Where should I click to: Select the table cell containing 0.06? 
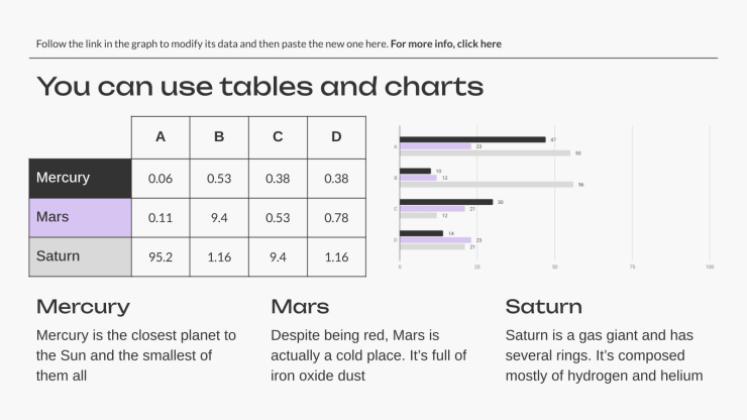160,178
